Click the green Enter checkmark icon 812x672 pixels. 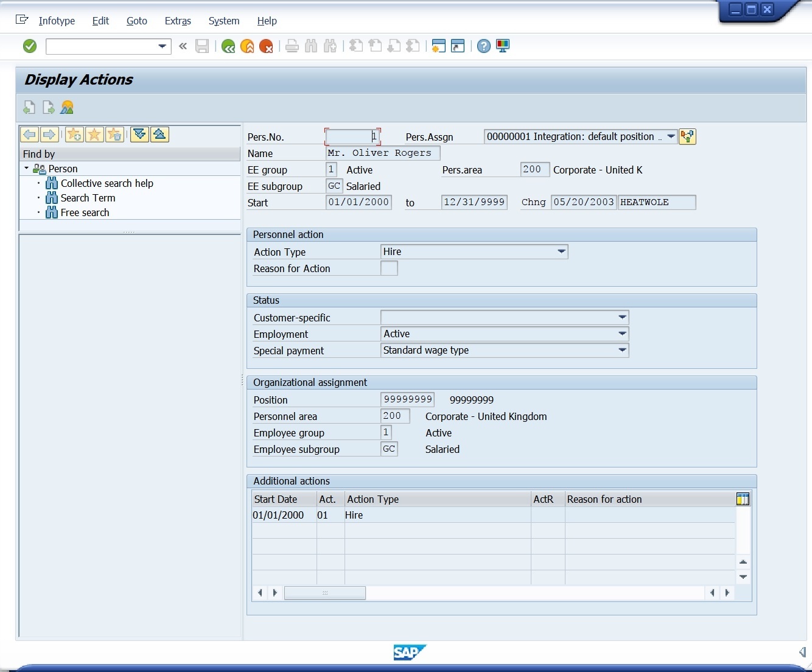tap(30, 46)
